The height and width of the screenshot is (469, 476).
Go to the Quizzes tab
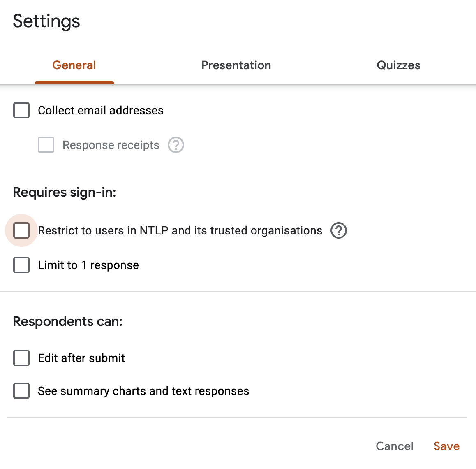[398, 65]
